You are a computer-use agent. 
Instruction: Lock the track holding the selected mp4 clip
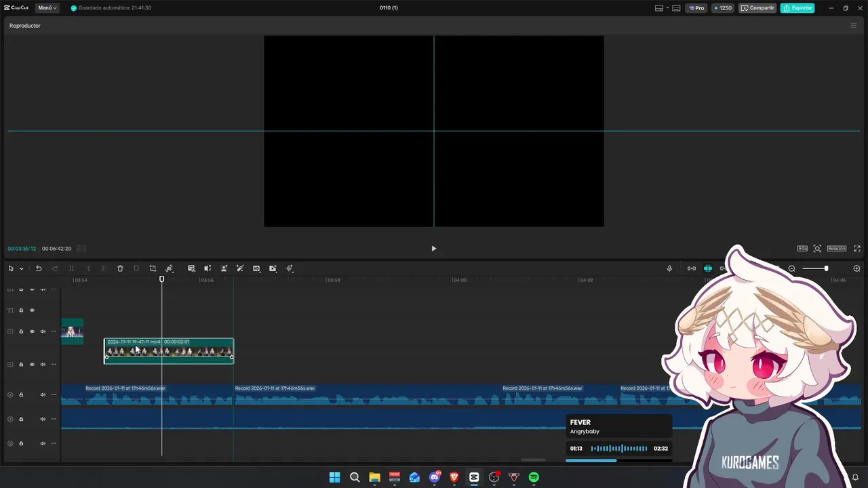(x=21, y=365)
